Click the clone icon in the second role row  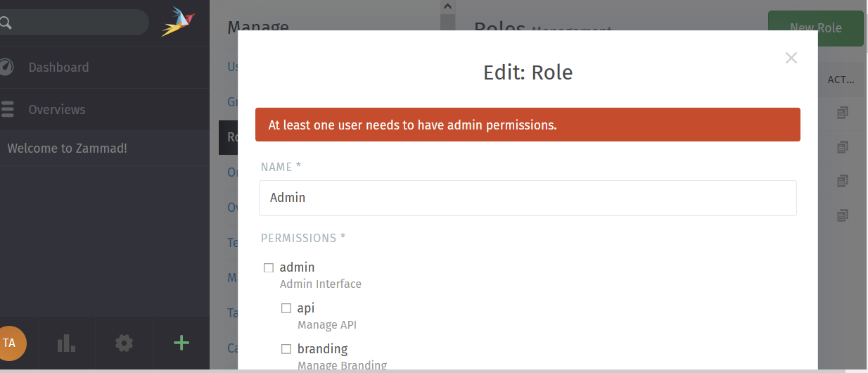point(843,147)
